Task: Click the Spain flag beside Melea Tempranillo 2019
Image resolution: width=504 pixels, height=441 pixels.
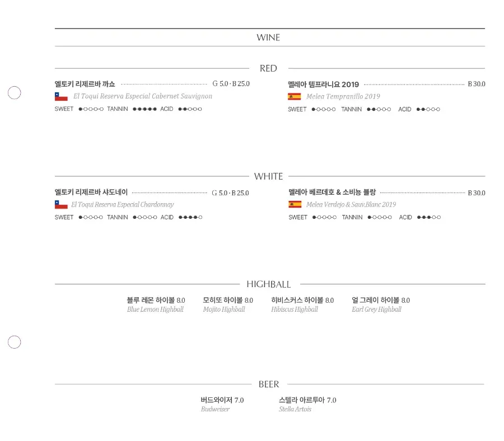Action: (295, 96)
